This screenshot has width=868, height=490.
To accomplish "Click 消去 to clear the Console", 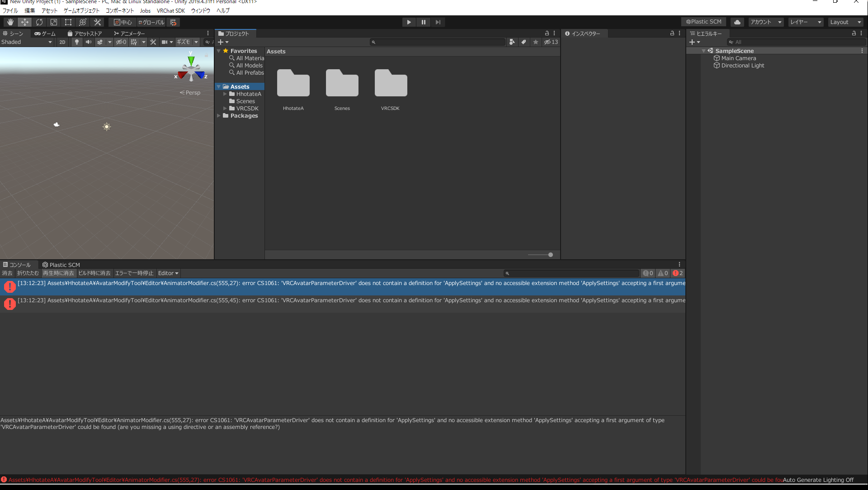I will click(x=7, y=273).
